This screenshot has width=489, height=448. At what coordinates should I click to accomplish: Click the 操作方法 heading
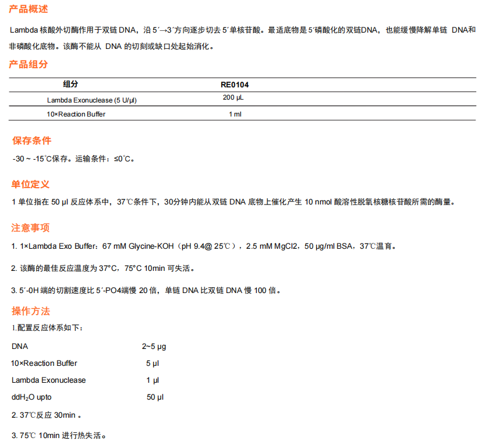click(x=30, y=311)
